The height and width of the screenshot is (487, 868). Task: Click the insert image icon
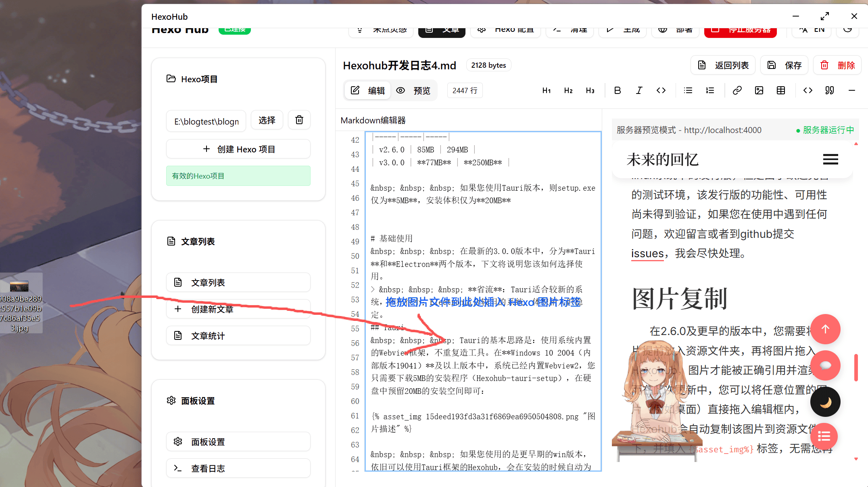pyautogui.click(x=759, y=90)
